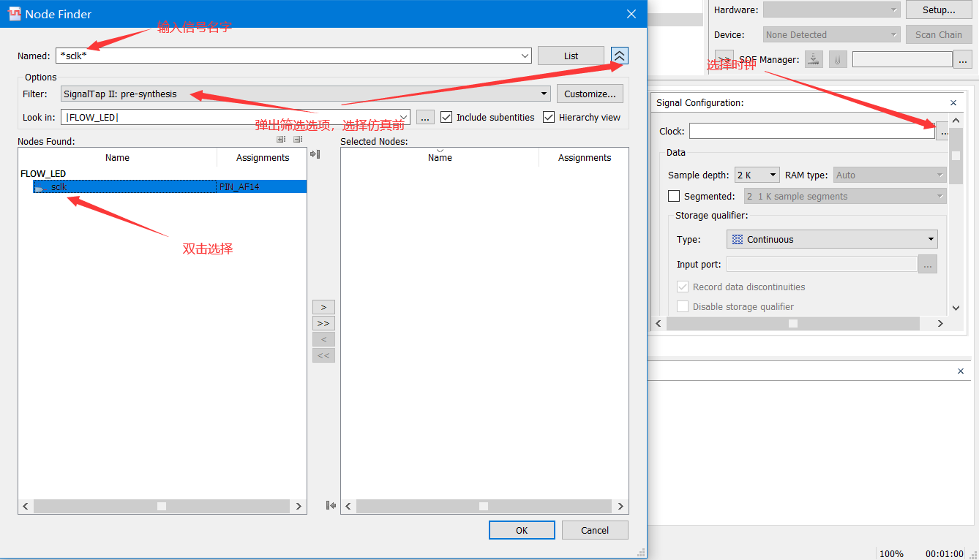Select the sclk node row
The height and width of the screenshot is (560, 979).
170,187
